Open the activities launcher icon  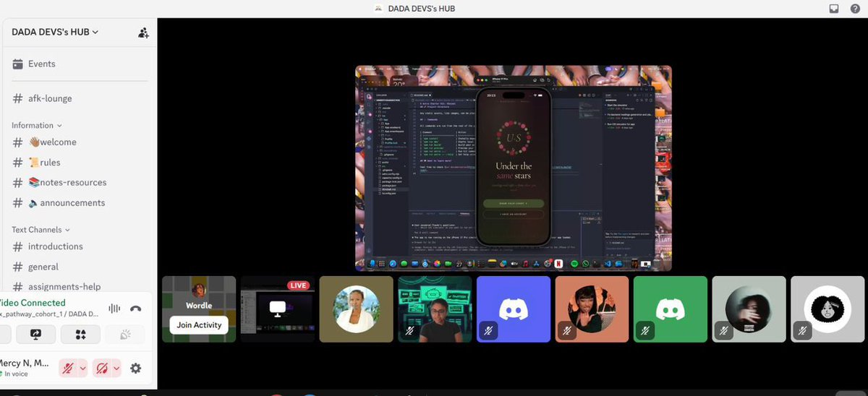point(80,334)
